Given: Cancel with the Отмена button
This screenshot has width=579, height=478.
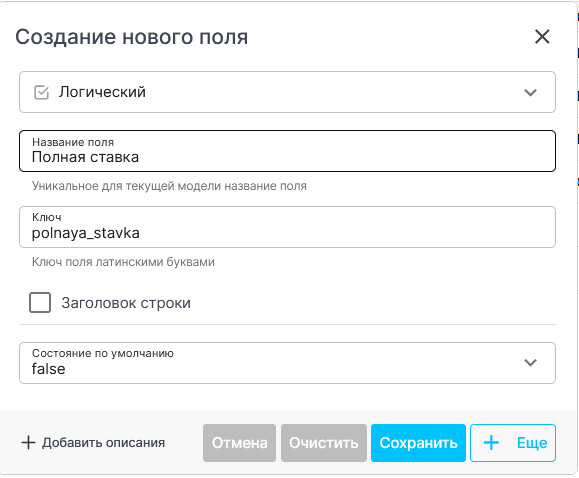Looking at the screenshot, I should 239,443.
